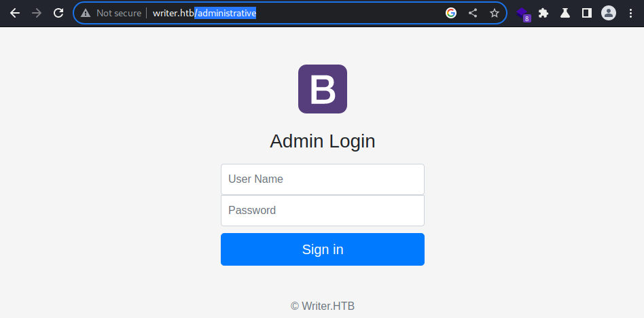Click the Writer.HTB copyright text
The height and width of the screenshot is (318, 644).
323,306
